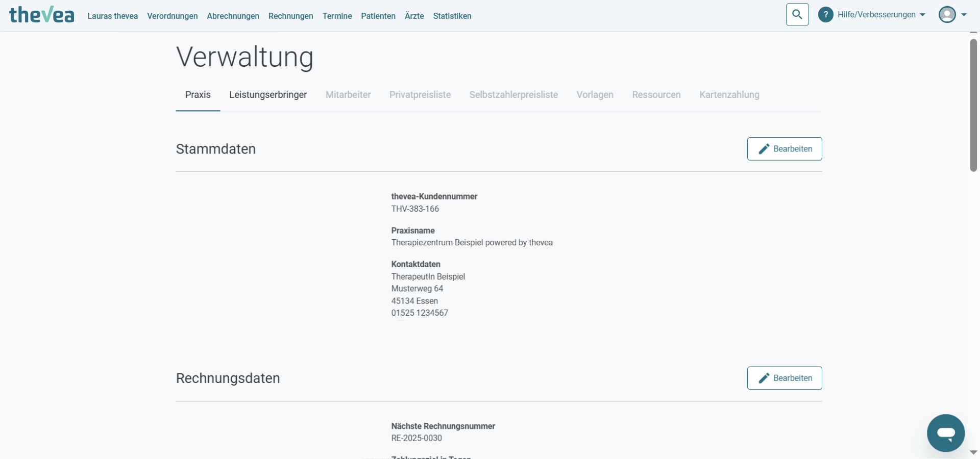Expand the user account dropdown arrow
Image resolution: width=980 pixels, height=459 pixels.
tap(964, 15)
